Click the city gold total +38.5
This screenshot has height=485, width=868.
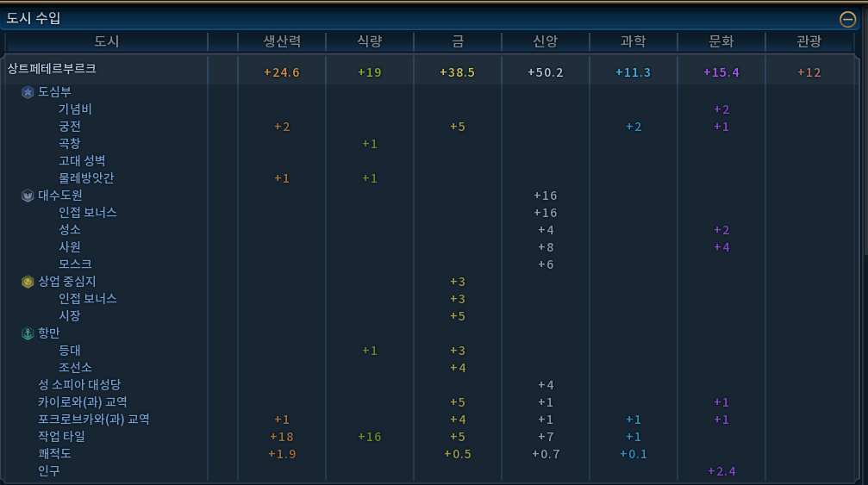tap(457, 72)
